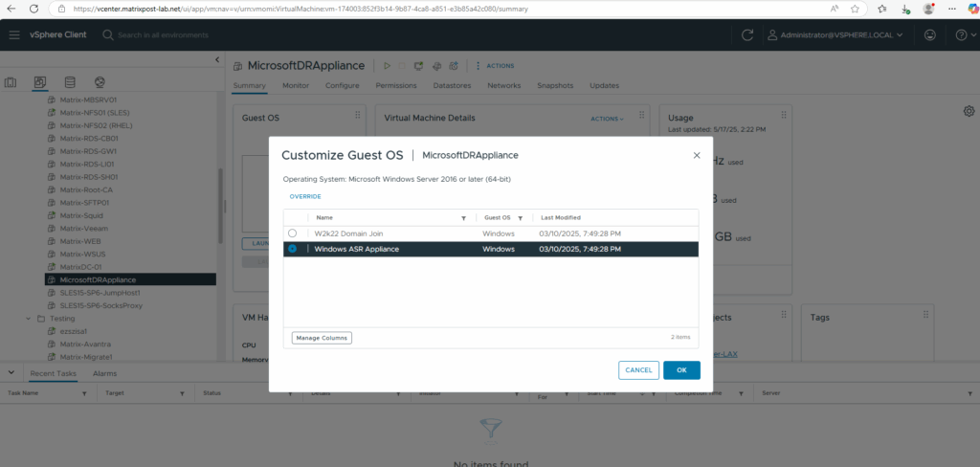The width and height of the screenshot is (980, 467).
Task: Confirm the dialog with OK
Action: click(681, 370)
